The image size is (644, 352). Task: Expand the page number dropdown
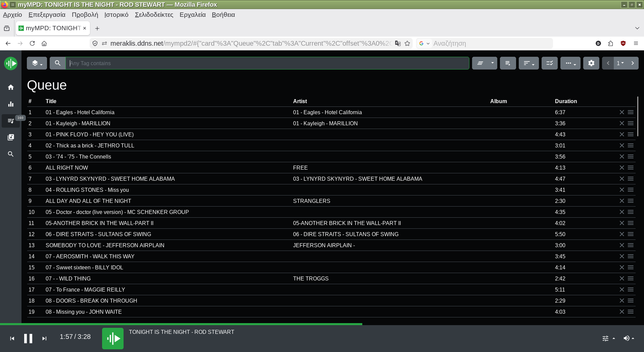[620, 63]
